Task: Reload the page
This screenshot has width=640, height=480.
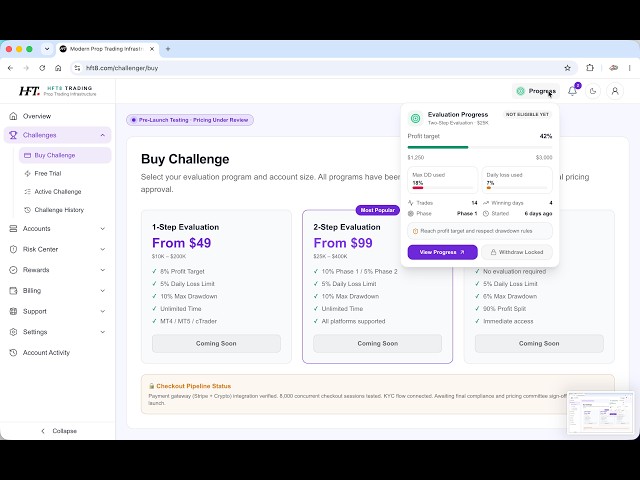Action: [42, 68]
